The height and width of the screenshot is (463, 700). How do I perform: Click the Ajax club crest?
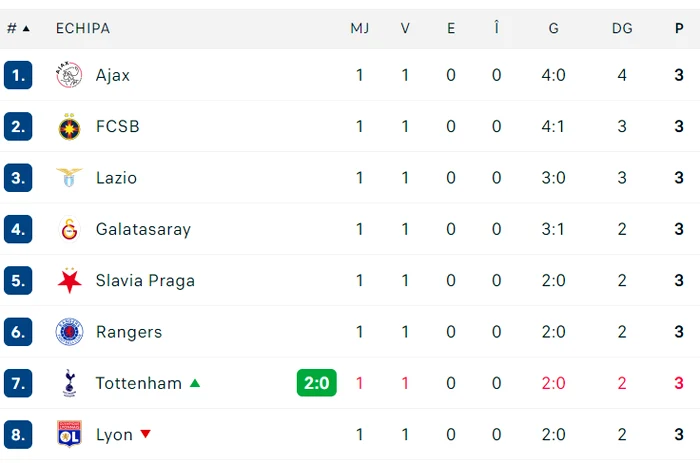coord(69,75)
